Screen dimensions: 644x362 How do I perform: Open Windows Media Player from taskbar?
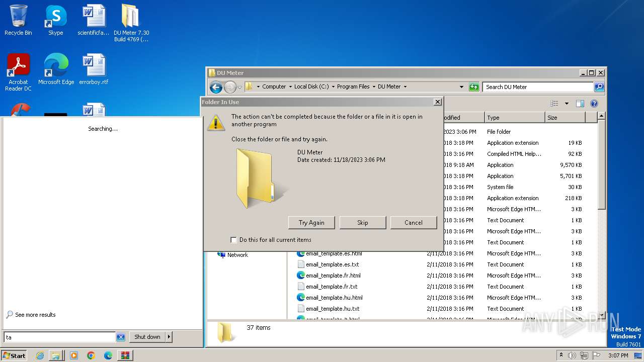pyautogui.click(x=74, y=355)
